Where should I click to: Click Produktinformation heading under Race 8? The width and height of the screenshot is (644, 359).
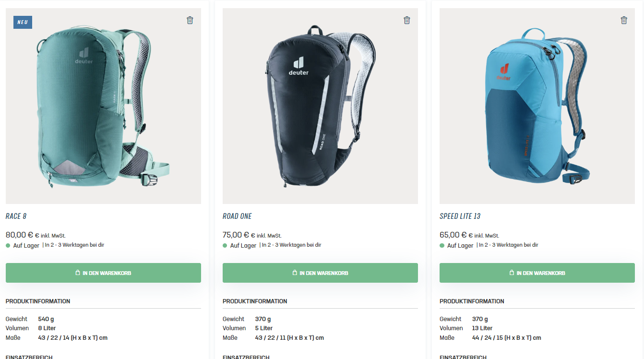tap(38, 301)
